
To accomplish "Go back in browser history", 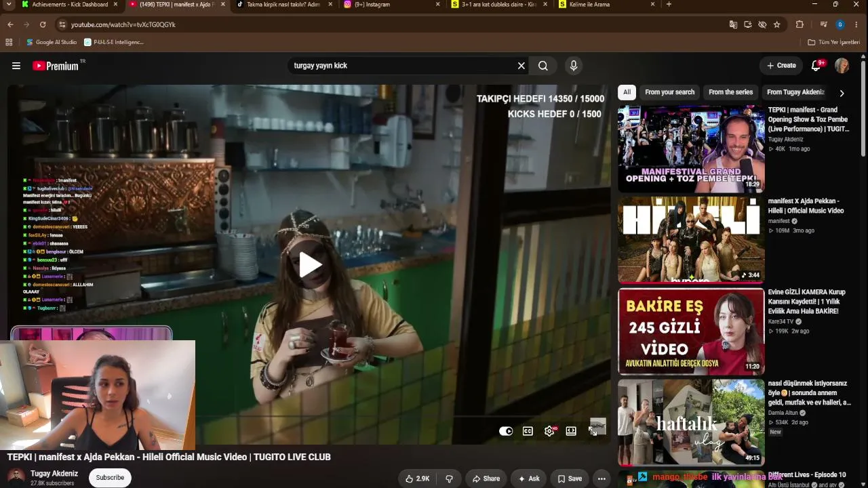I will click(x=10, y=24).
